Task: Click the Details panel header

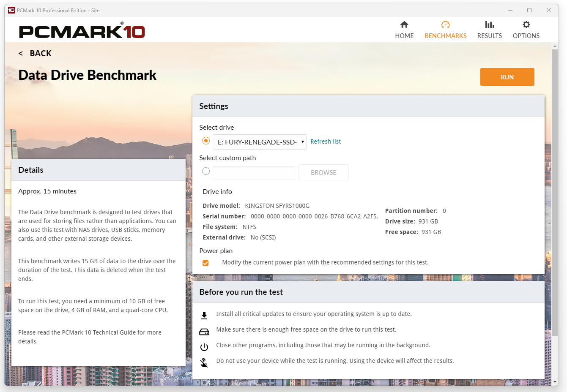Action: coord(99,170)
